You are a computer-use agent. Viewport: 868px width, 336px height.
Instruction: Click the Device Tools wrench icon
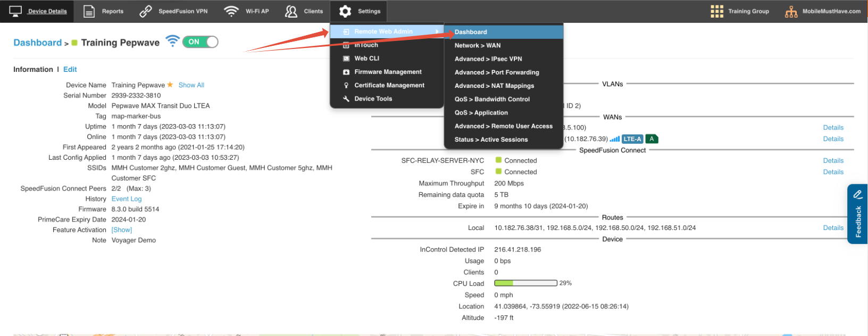[x=346, y=99]
